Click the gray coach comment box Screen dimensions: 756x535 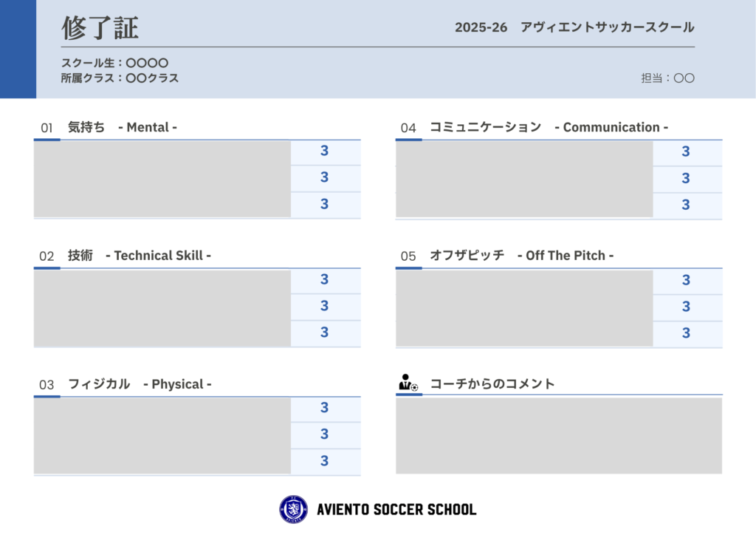pos(558,436)
